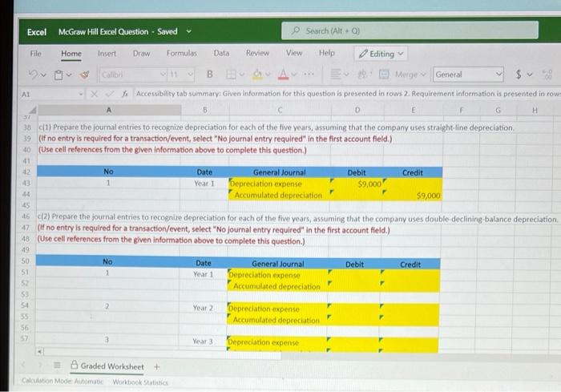Select Year 1 Depreciation expense in row 51
561x392 pixels.
click(x=277, y=275)
